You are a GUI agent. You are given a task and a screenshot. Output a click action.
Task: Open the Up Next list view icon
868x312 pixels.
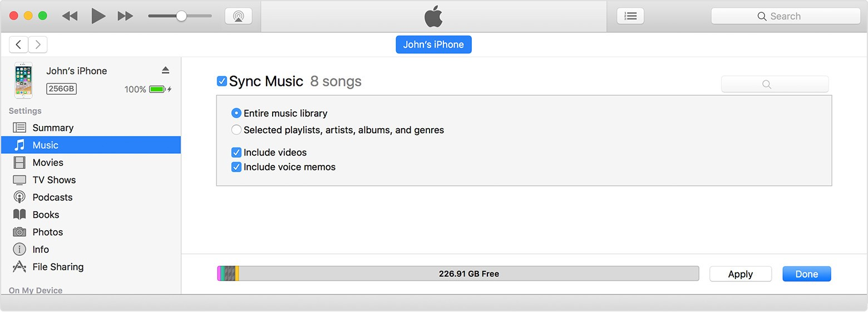pyautogui.click(x=630, y=16)
